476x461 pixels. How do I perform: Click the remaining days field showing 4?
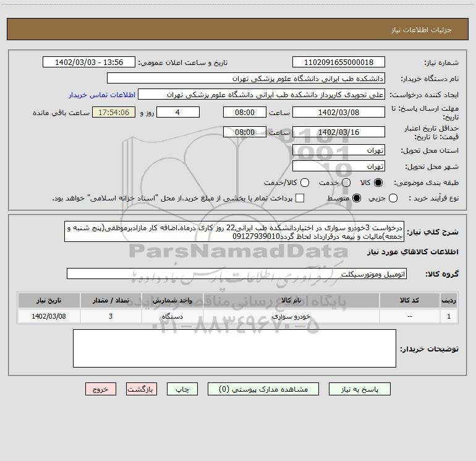178,112
